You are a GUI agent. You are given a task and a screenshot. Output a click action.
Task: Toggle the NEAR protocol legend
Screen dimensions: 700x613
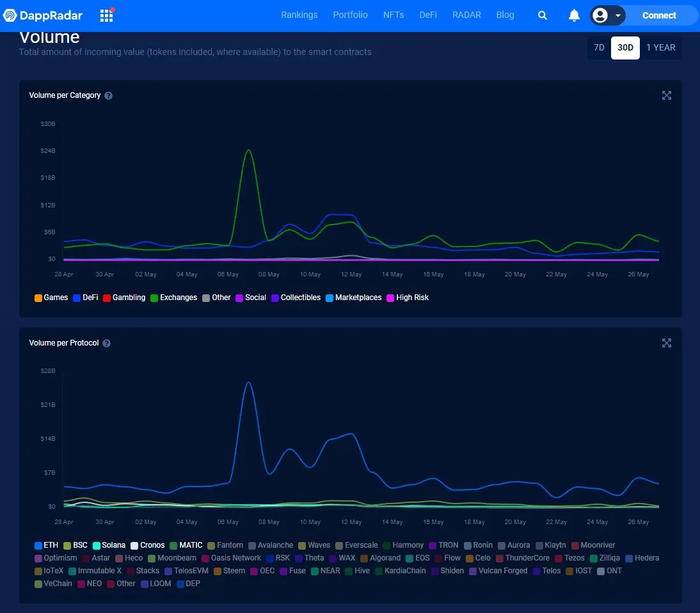coord(326,571)
